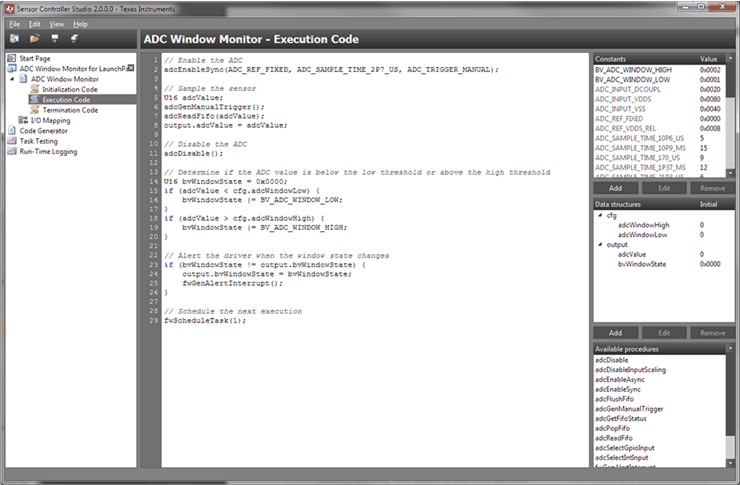Close the project with the X icon
This screenshot has height=485, width=740.
(x=131, y=68)
